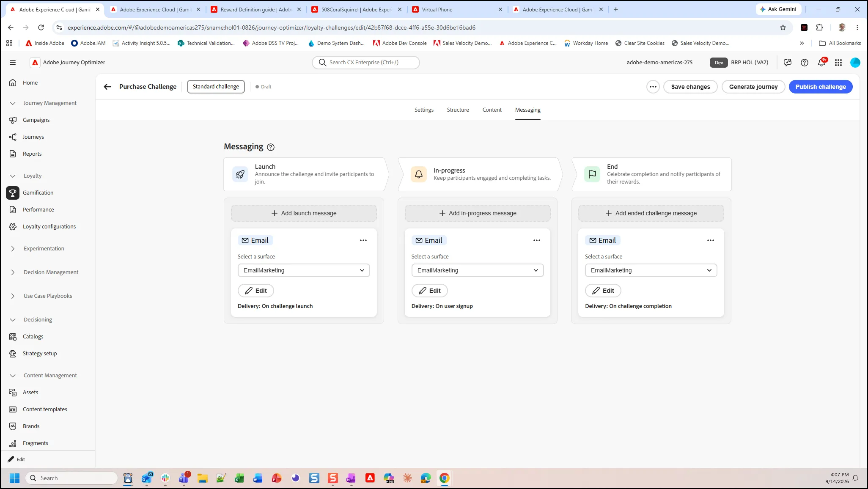The image size is (868, 489).
Task: Open the notifications bell in header
Action: tap(821, 63)
